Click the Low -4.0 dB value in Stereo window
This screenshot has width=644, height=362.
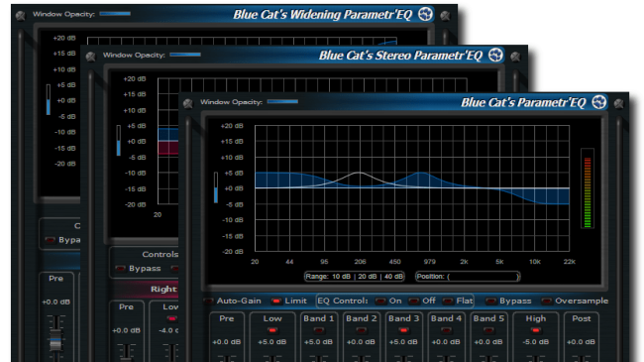168,330
